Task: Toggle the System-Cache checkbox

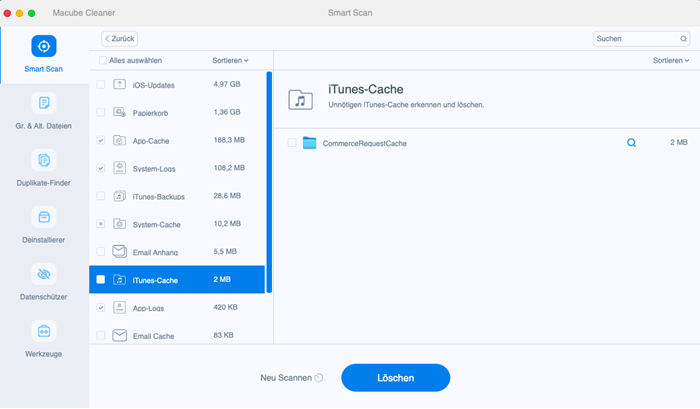Action: [101, 224]
